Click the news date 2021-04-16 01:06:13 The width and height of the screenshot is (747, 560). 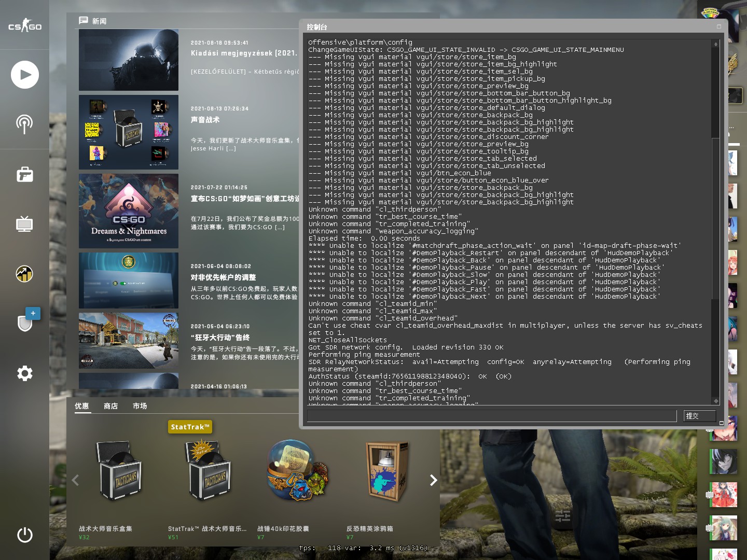(218, 386)
